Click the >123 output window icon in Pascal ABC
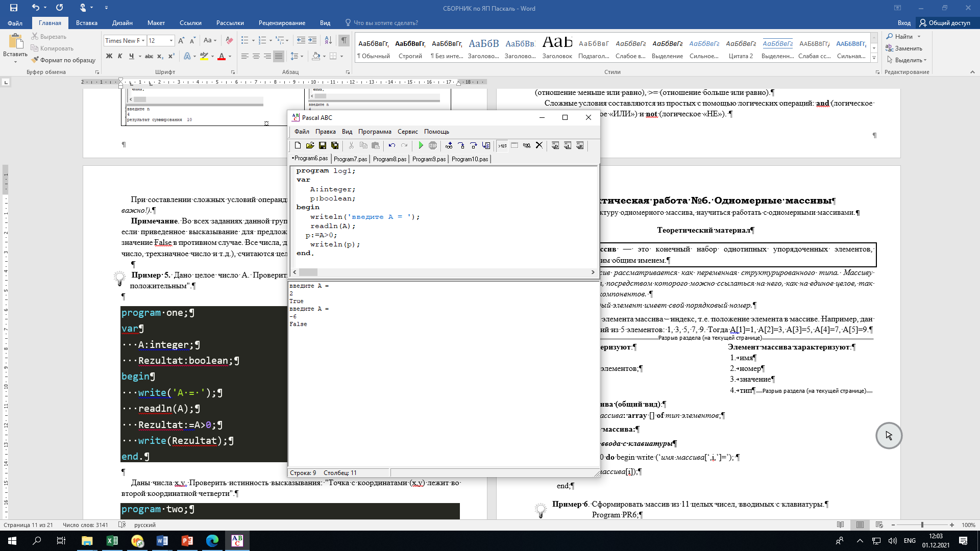This screenshot has height=551, width=980. point(502,146)
